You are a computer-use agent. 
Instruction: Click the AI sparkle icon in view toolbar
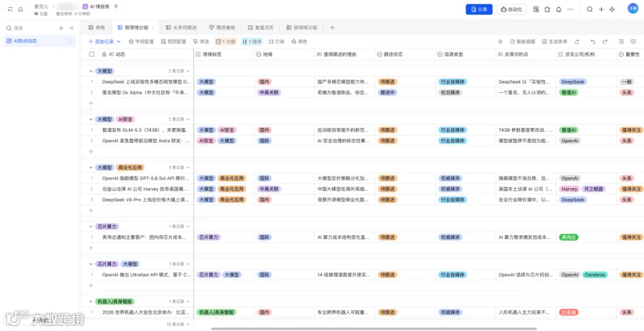tap(500, 41)
